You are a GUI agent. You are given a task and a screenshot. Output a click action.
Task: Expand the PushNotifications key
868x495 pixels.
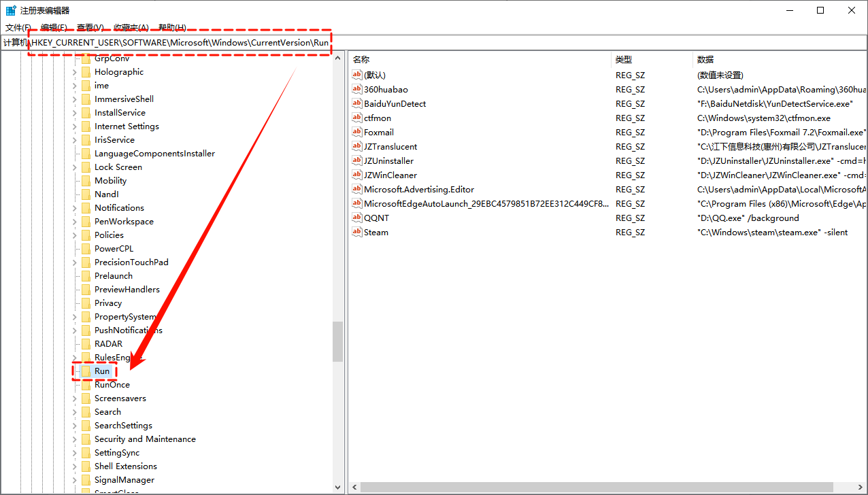click(75, 330)
